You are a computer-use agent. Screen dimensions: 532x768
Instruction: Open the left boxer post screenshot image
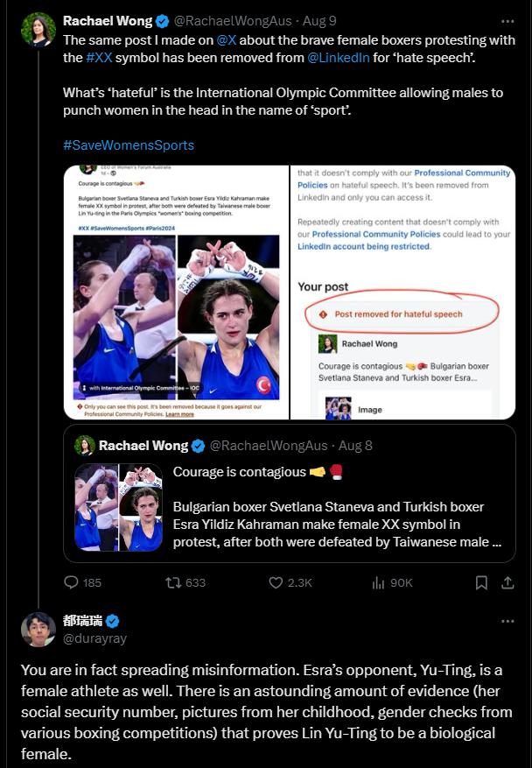pyautogui.click(x=176, y=292)
